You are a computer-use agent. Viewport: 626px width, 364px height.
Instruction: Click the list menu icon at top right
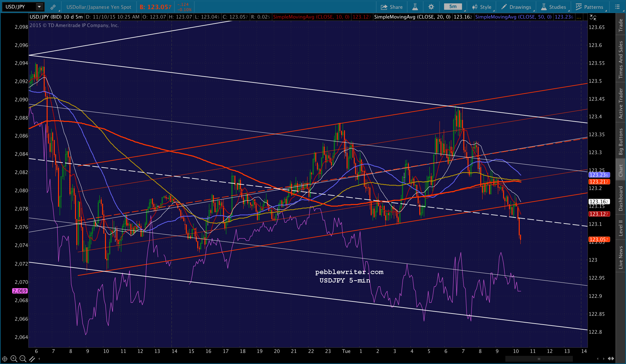point(617,7)
